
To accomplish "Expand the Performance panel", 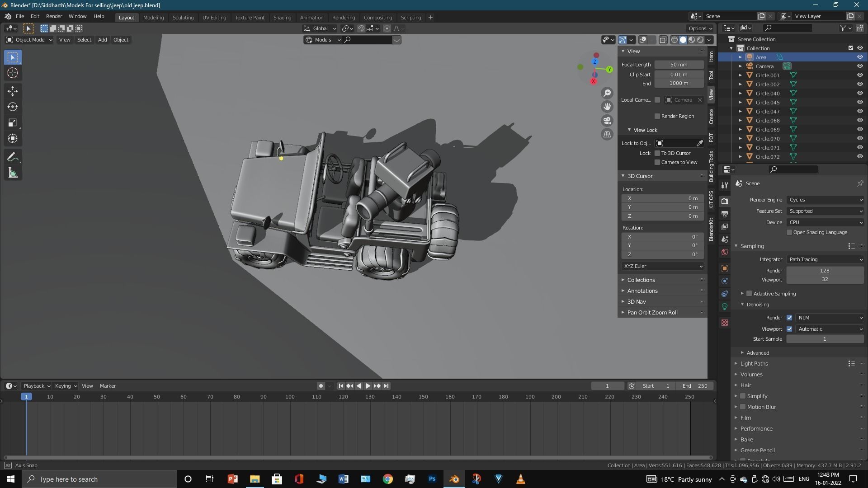I will click(756, 429).
